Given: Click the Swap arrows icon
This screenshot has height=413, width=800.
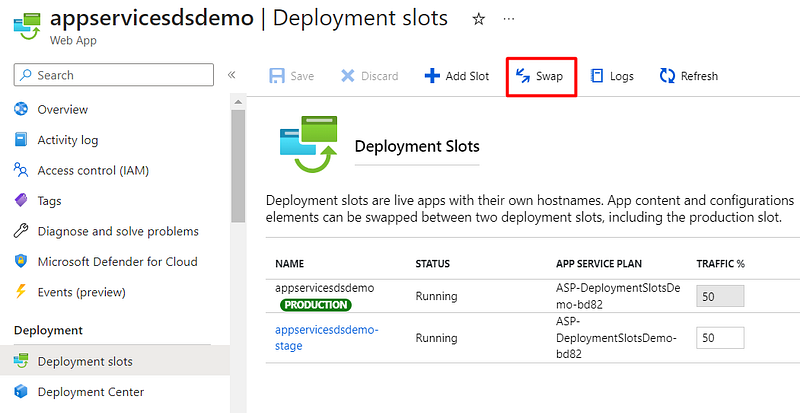Looking at the screenshot, I should coord(522,75).
